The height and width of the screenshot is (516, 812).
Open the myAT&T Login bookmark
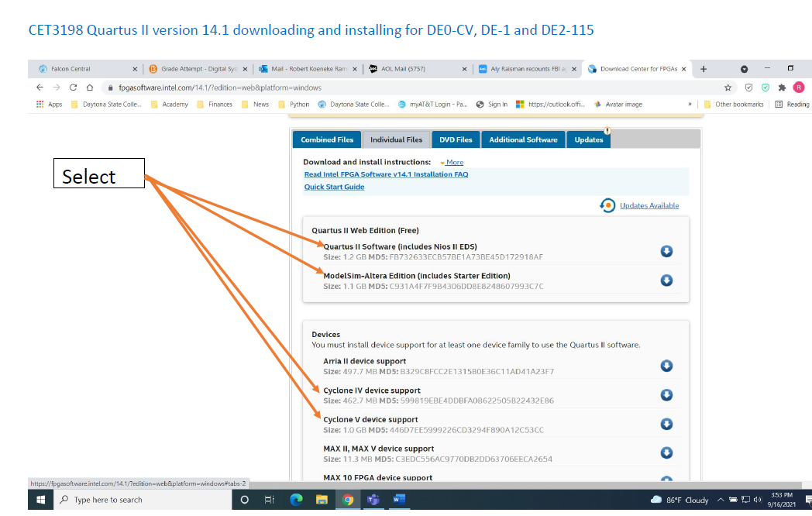pyautogui.click(x=432, y=104)
